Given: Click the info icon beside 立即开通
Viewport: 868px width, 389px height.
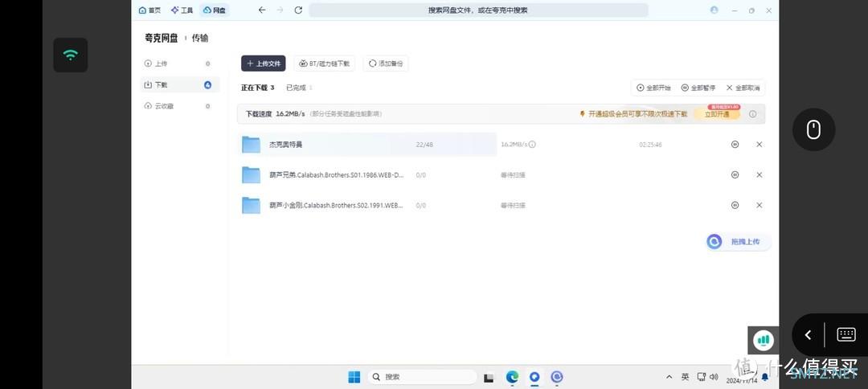Looking at the screenshot, I should (x=753, y=114).
